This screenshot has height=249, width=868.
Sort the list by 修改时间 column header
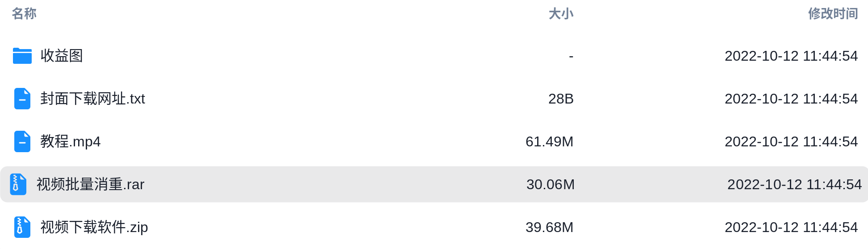(x=833, y=14)
